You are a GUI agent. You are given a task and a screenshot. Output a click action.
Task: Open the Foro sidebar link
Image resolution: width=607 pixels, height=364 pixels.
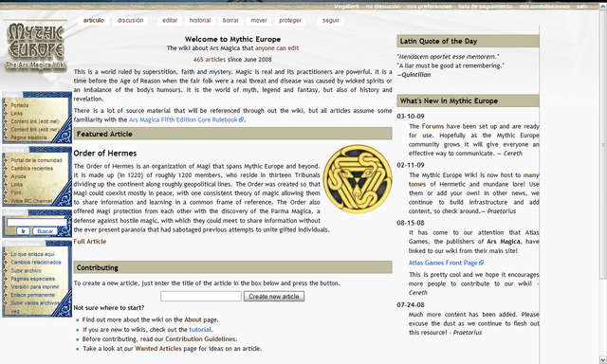[x=16, y=192]
